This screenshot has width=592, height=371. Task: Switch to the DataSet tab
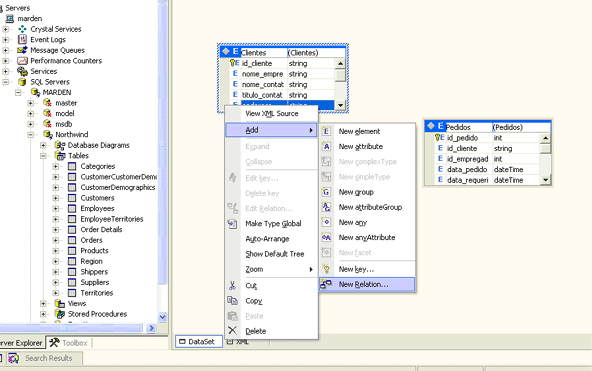[199, 342]
